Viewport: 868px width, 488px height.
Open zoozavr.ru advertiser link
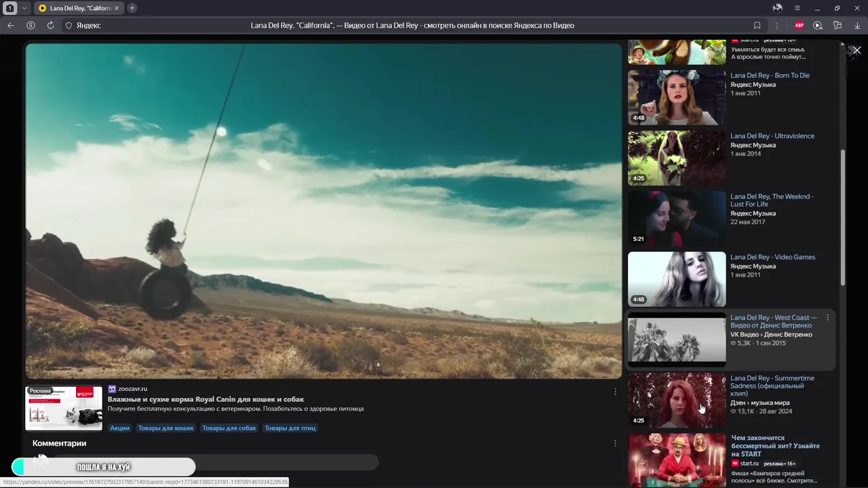point(132,389)
